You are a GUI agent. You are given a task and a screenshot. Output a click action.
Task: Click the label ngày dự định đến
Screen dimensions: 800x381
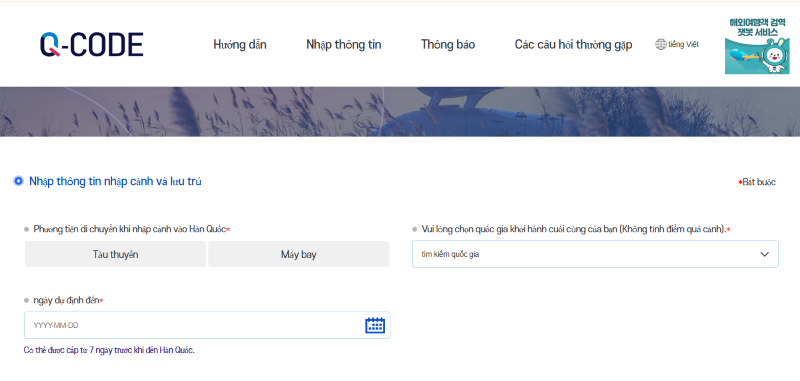[x=68, y=300]
